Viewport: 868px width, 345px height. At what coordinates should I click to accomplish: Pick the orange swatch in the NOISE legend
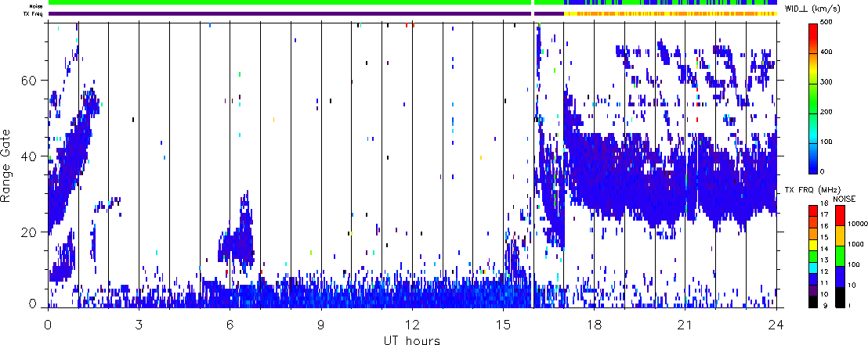pos(840,235)
